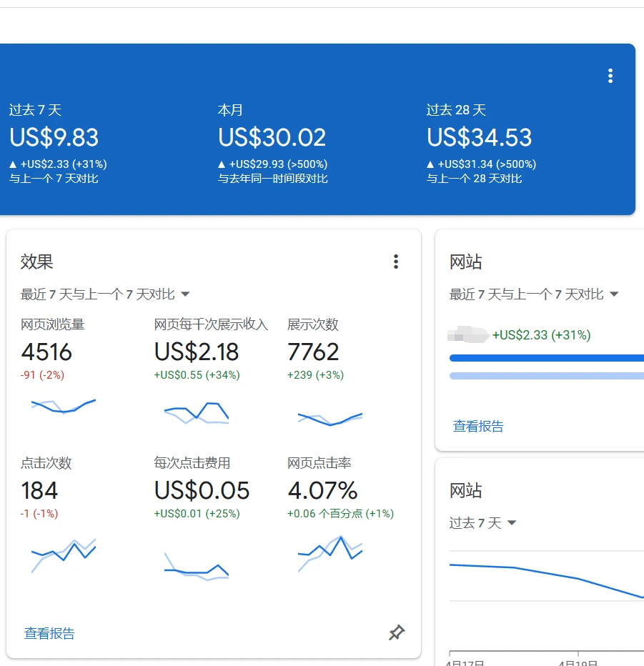Screen dimensions: 644x666
Task: Select the 过去 28 天 earnings value US$34.53
Action: (x=480, y=137)
